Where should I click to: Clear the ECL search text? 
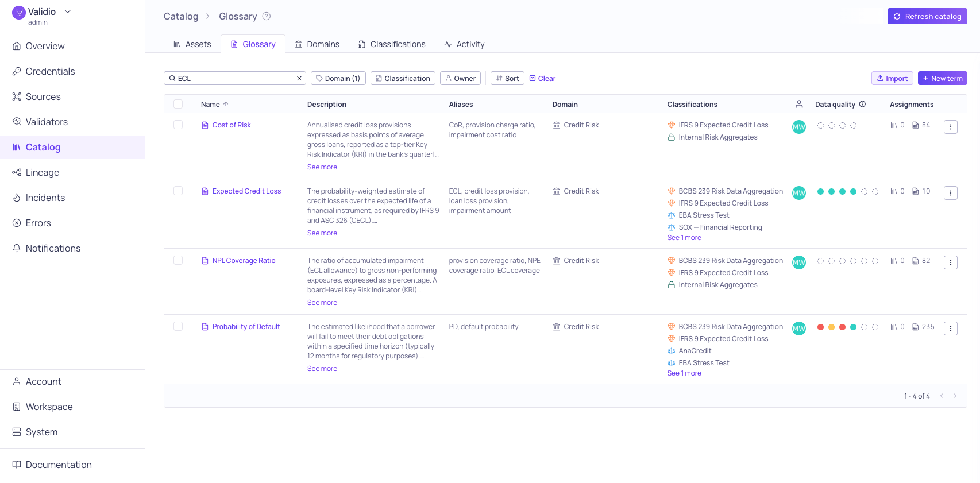pos(299,79)
